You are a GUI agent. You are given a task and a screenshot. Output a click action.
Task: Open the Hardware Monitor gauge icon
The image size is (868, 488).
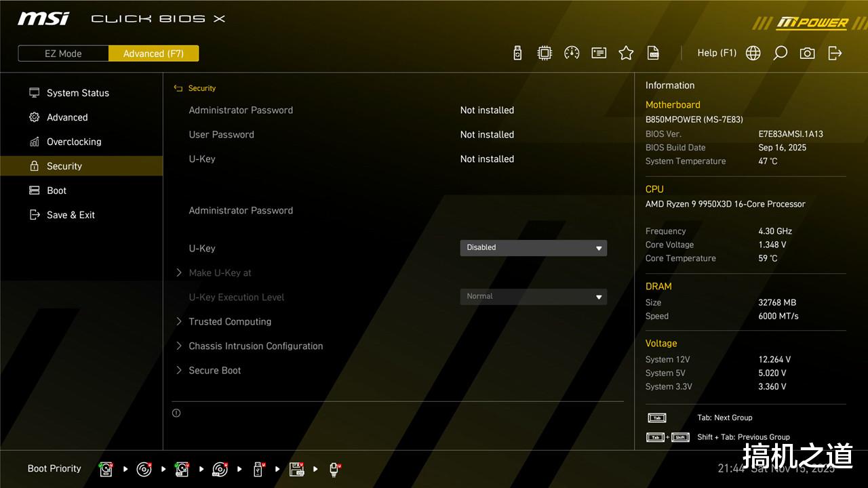click(572, 53)
